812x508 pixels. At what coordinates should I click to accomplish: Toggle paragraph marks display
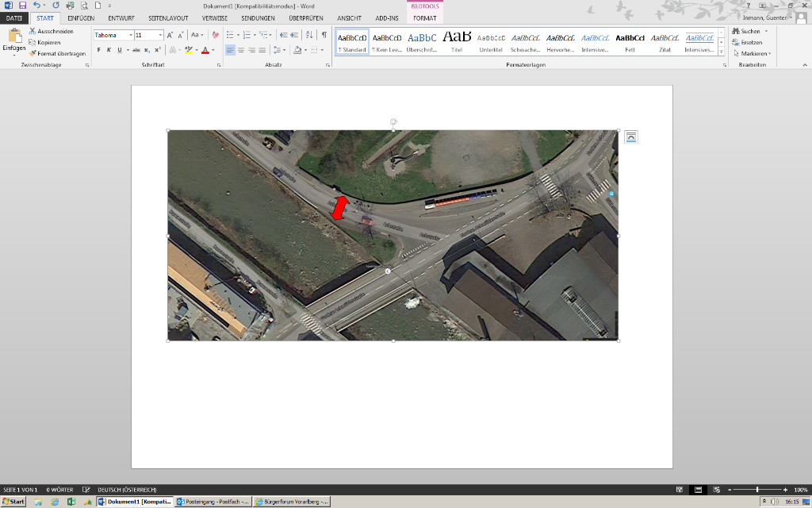click(324, 35)
